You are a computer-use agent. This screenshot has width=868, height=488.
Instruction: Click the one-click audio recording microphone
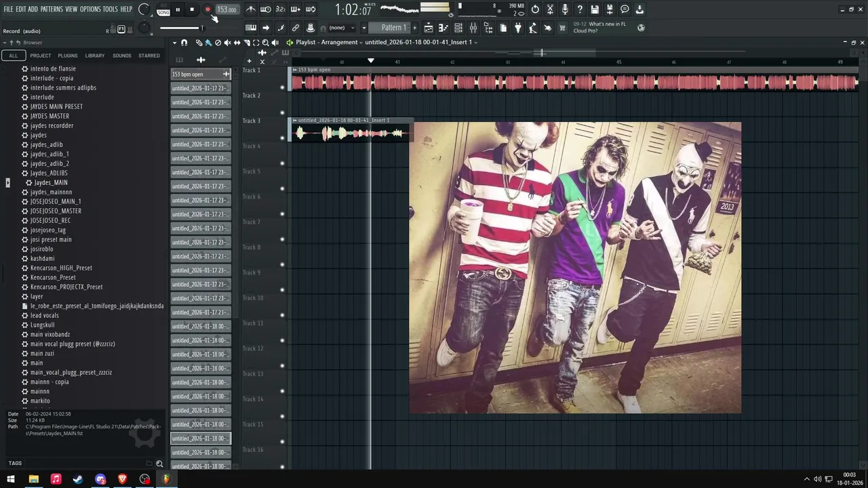pyautogui.click(x=565, y=9)
